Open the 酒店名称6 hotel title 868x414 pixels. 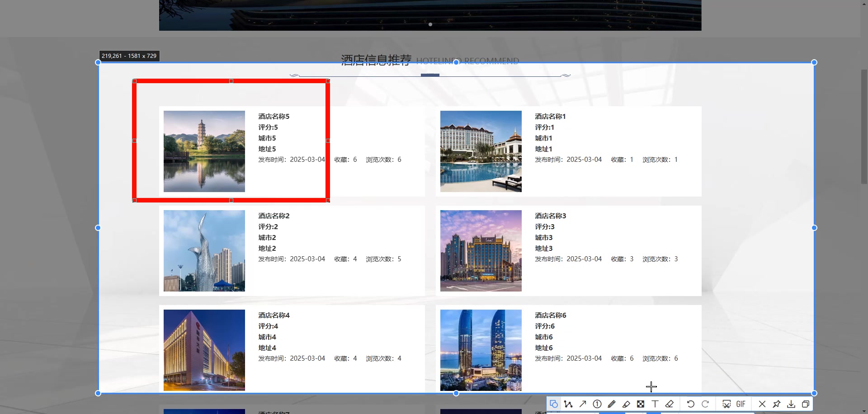point(551,315)
